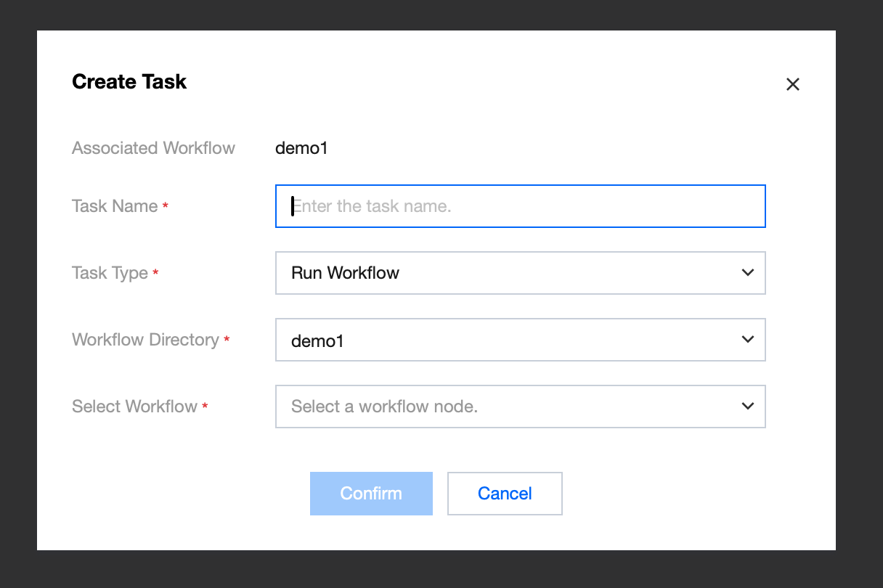The height and width of the screenshot is (588, 883).
Task: Click the Task Name label
Action: pos(115,206)
